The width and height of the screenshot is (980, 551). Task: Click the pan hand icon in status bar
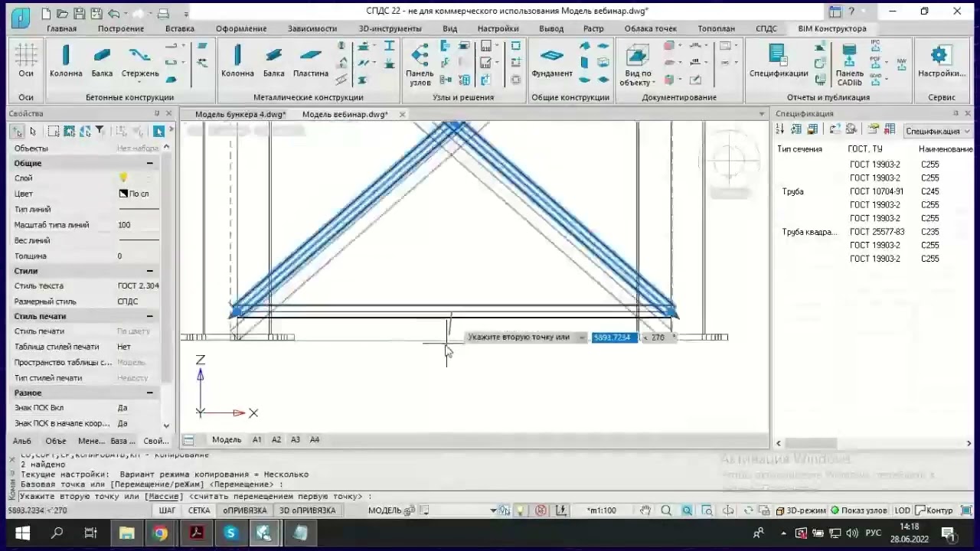645,510
